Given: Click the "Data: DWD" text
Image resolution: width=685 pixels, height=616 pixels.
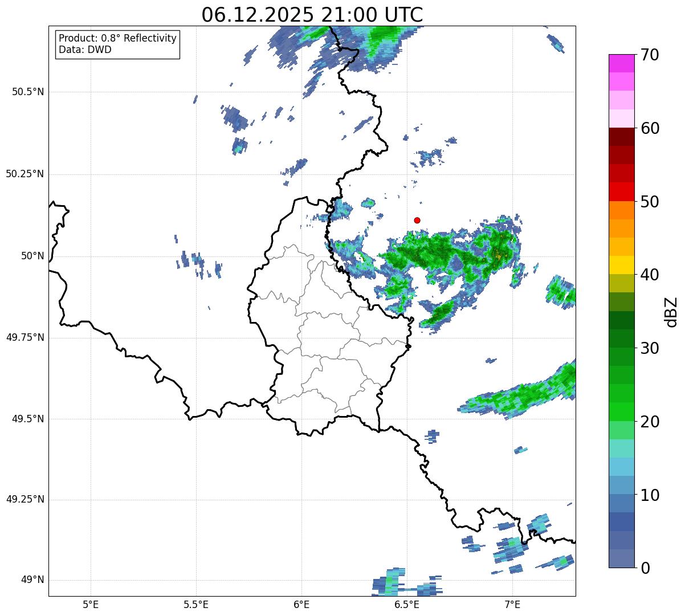Looking at the screenshot, I should click(85, 50).
